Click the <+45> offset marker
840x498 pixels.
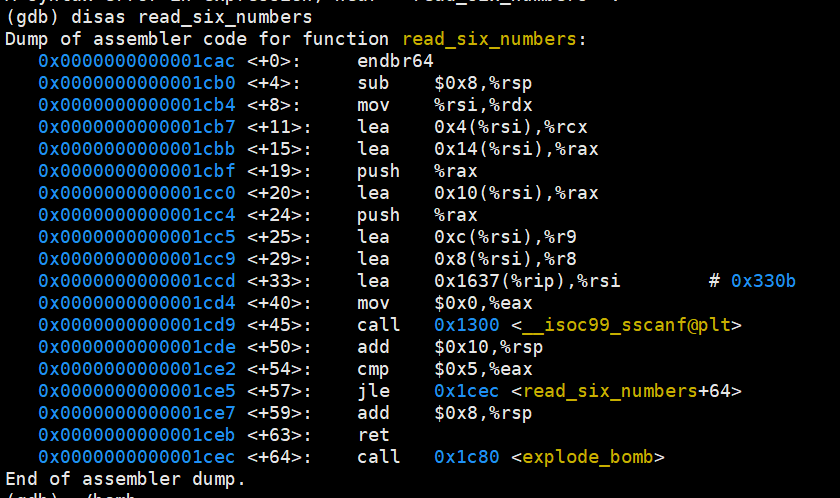pos(279,325)
